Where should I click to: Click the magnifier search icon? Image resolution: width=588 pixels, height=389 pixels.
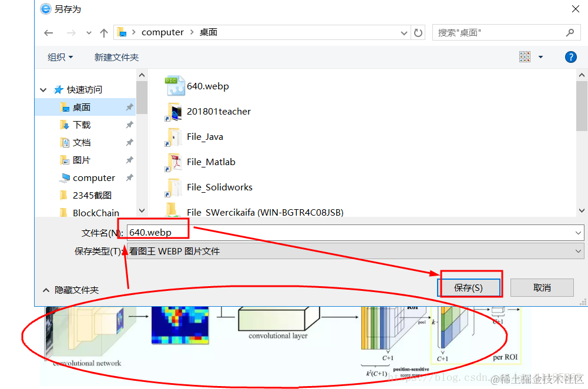pyautogui.click(x=570, y=33)
